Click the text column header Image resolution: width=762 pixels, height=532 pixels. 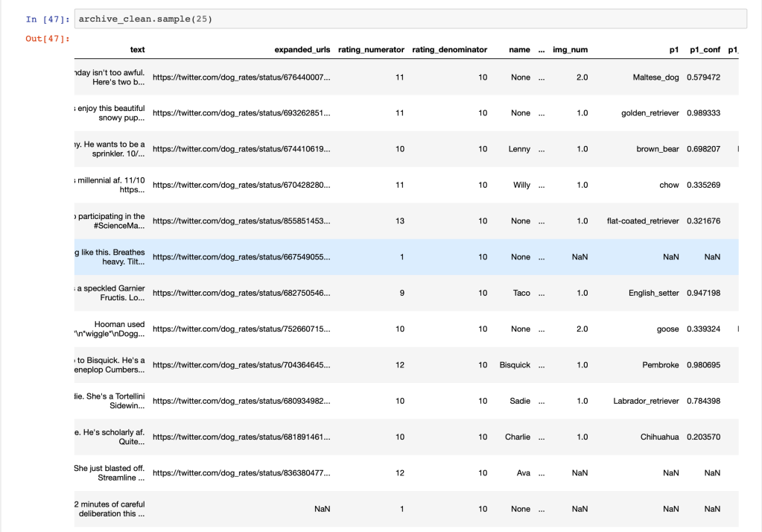tap(137, 50)
